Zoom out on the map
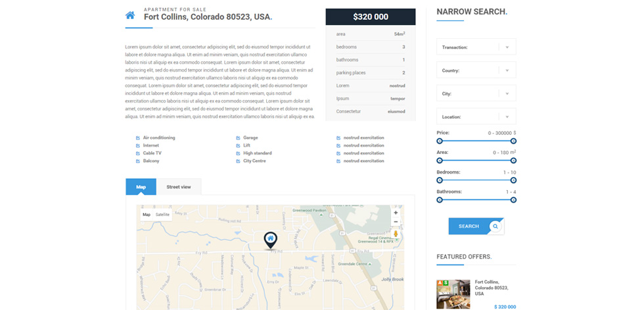 396,222
